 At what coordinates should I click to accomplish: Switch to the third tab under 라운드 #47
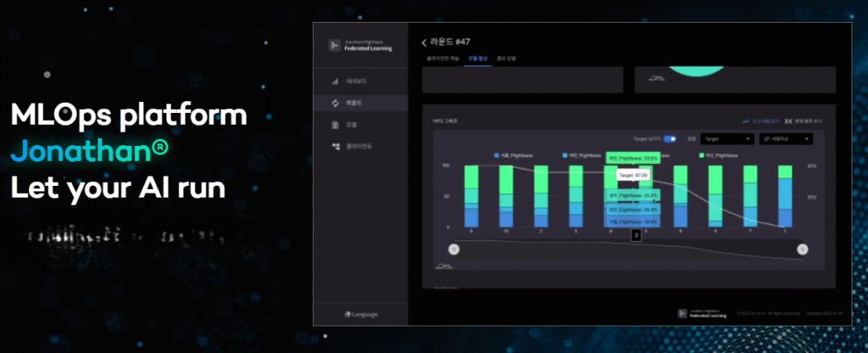tap(506, 59)
